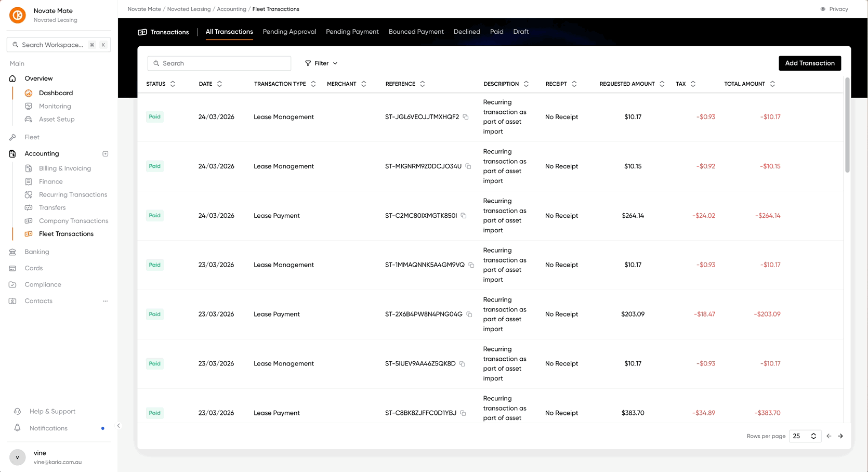Switch to Bounced Payment tab
Viewport: 868px width, 472px height.
pyautogui.click(x=416, y=32)
